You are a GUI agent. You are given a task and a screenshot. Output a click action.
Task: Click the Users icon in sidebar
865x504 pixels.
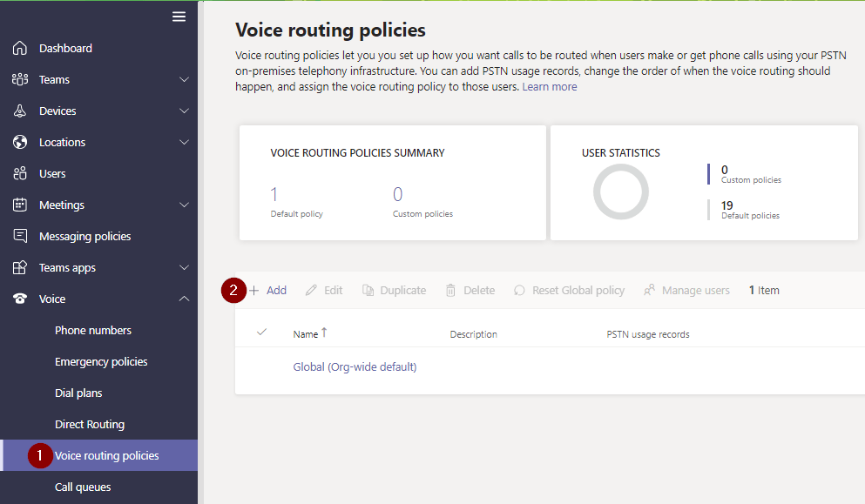(x=20, y=173)
